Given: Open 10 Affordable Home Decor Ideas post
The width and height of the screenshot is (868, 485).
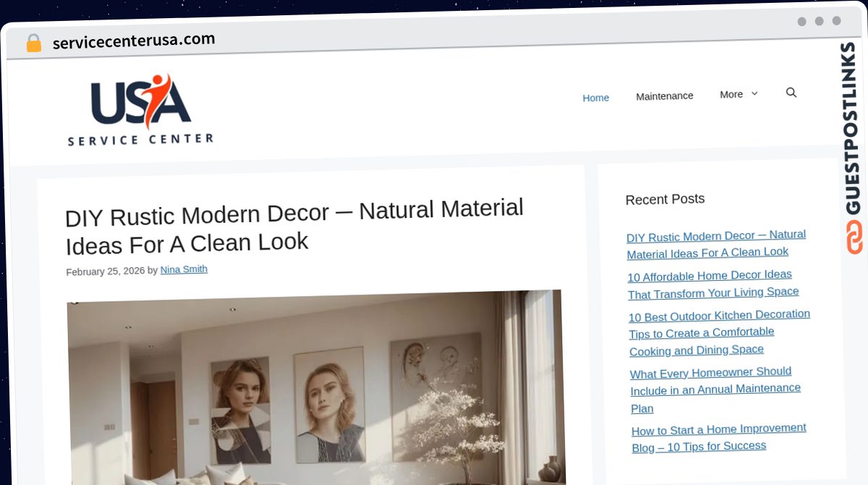Looking at the screenshot, I should 713,284.
